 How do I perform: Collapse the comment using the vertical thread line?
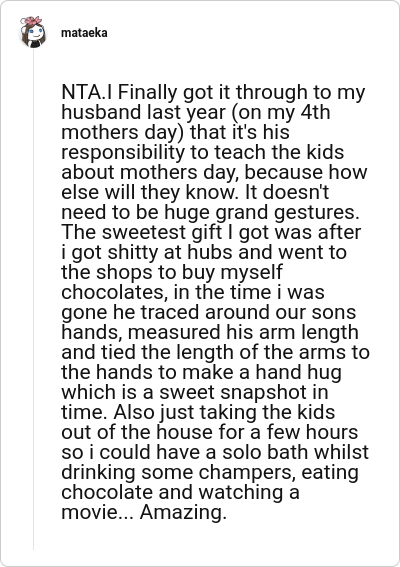click(34, 299)
